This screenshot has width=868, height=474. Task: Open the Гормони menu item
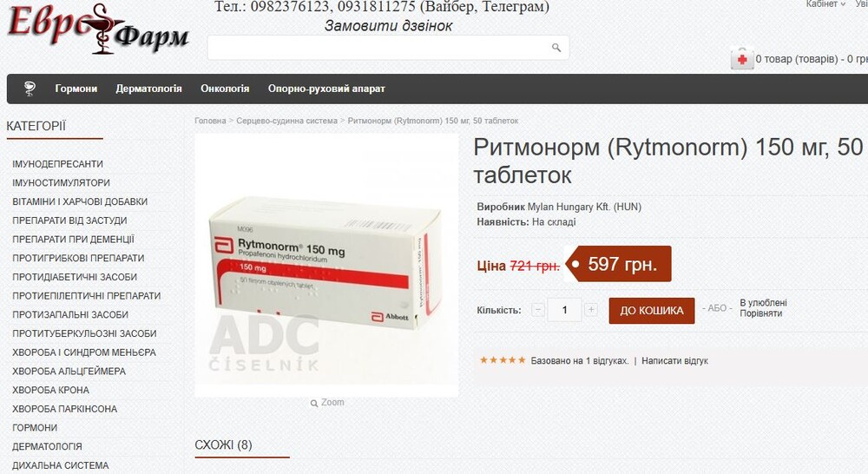pyautogui.click(x=76, y=89)
